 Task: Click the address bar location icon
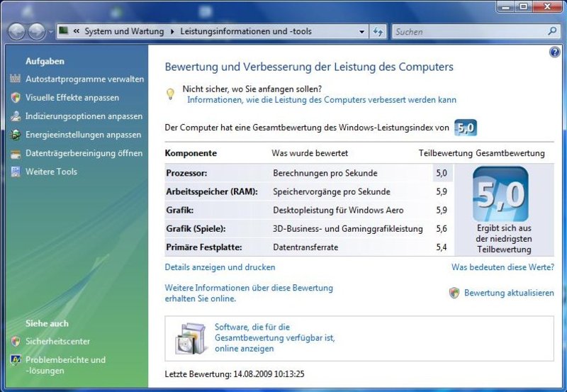pos(64,30)
